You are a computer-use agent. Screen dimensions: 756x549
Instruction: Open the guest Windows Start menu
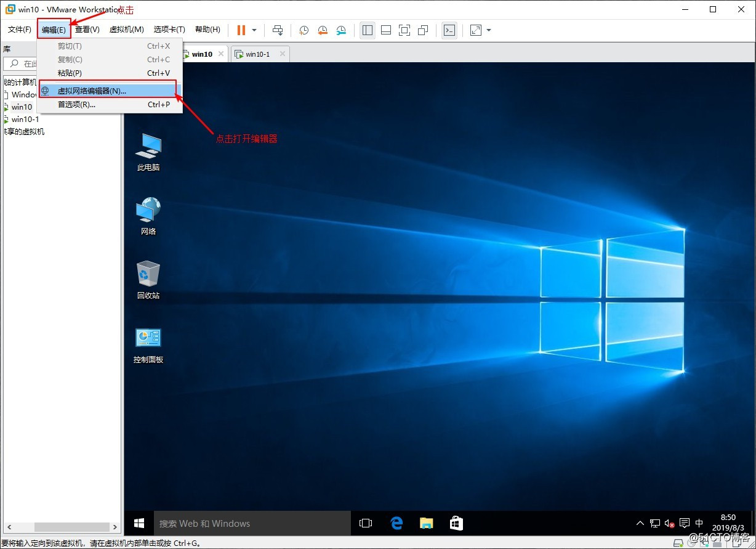click(x=139, y=523)
